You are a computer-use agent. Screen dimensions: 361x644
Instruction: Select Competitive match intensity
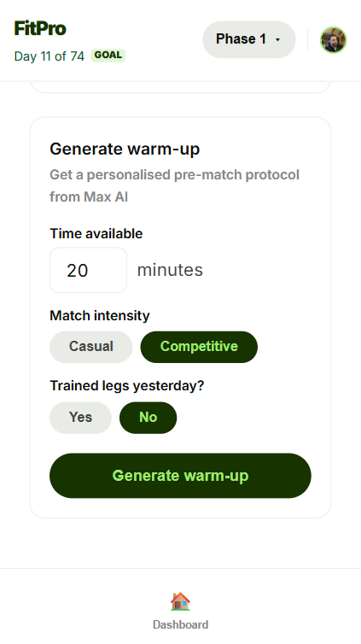click(x=199, y=347)
